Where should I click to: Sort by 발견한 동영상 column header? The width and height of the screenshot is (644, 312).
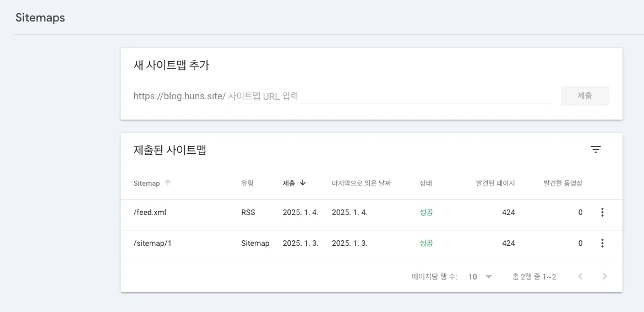(563, 184)
